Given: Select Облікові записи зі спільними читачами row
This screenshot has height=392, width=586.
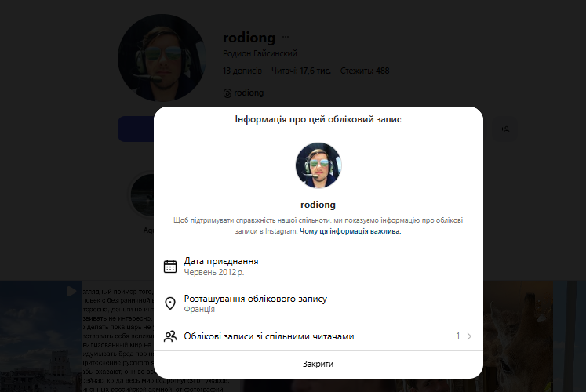Looking at the screenshot, I should pyautogui.click(x=269, y=336).
